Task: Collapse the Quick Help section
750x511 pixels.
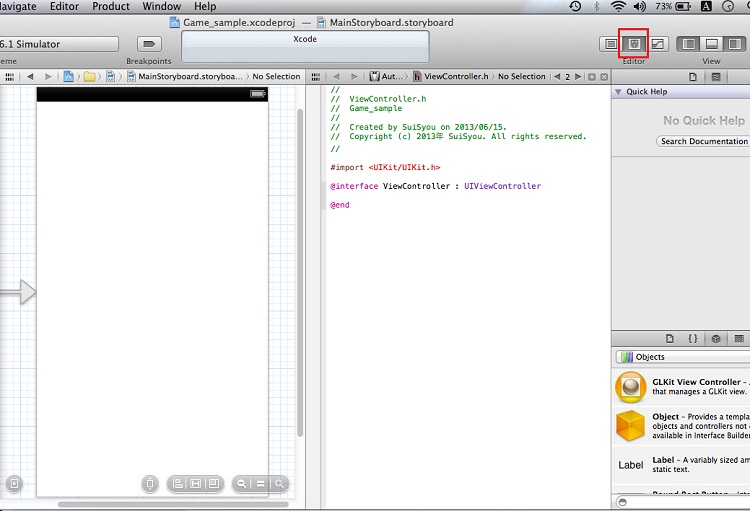Action: [x=618, y=92]
